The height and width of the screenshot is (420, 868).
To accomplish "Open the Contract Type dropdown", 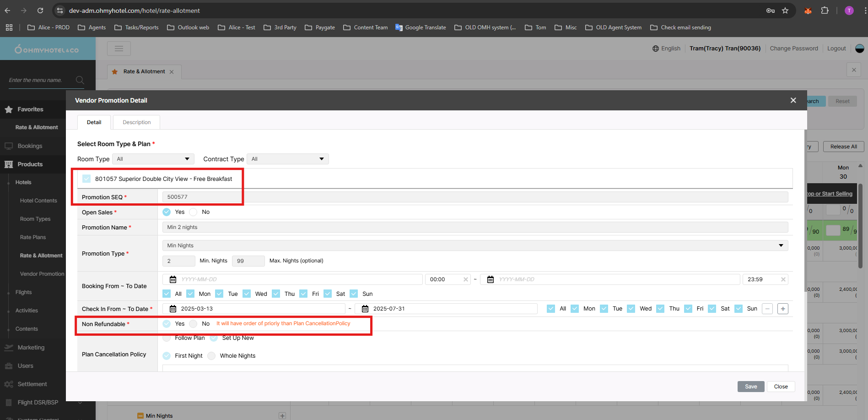I will pyautogui.click(x=287, y=159).
